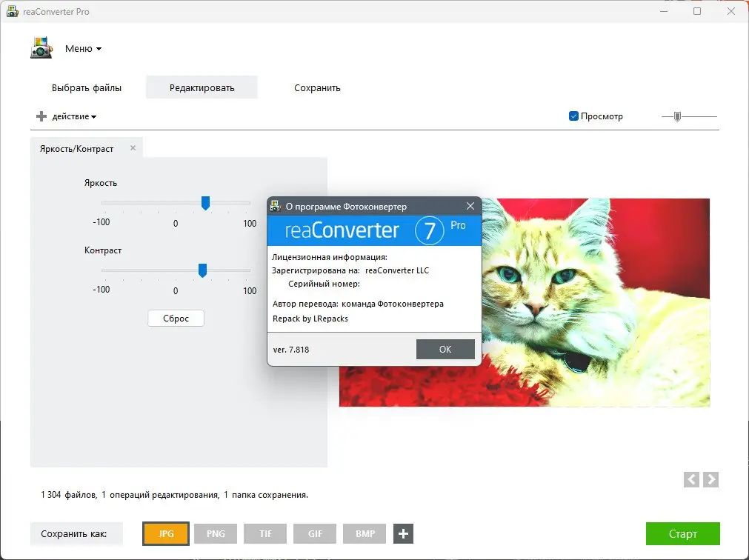Open the Меню dropdown
Screen dimensions: 749x560
(x=83, y=49)
